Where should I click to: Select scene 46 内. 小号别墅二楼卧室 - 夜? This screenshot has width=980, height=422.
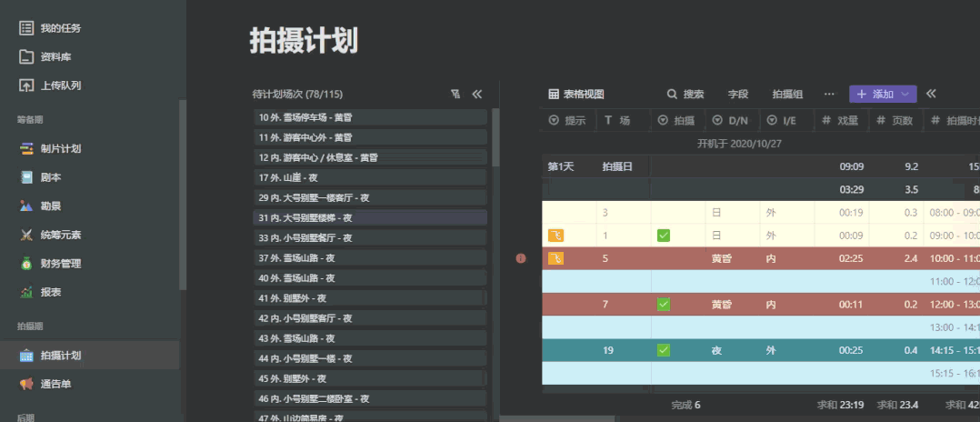[370, 398]
